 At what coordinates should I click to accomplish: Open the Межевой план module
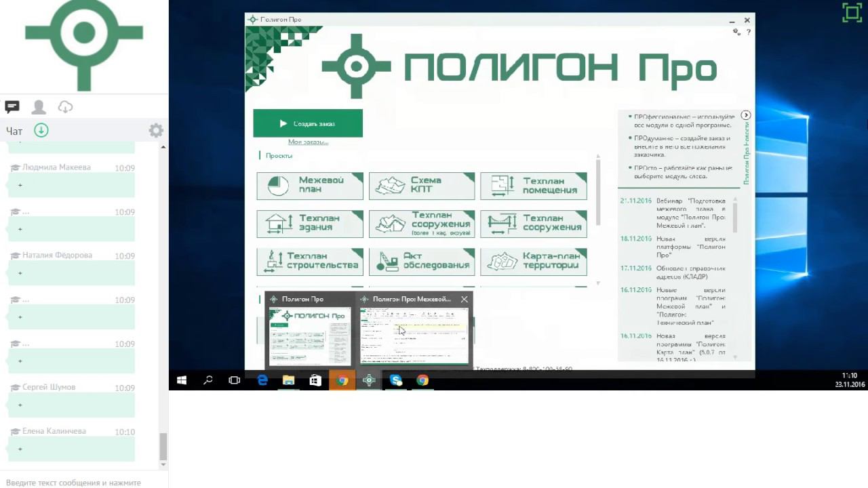pos(310,186)
